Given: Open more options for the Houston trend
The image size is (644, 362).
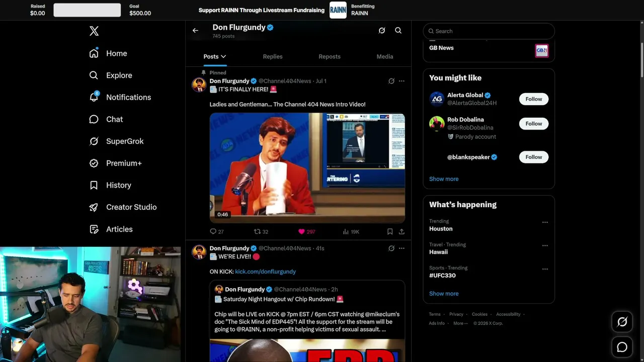Looking at the screenshot, I should [545, 222].
